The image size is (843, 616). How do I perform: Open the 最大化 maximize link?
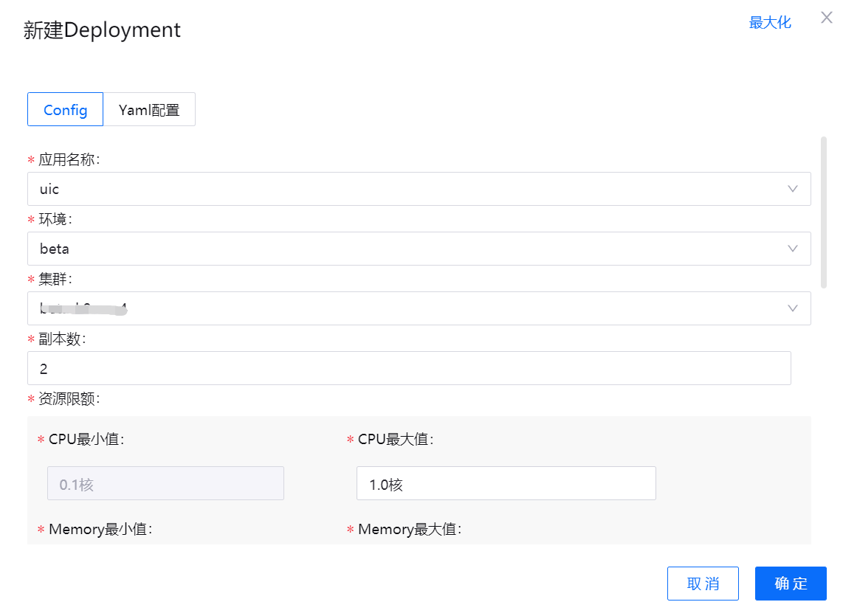(x=770, y=23)
